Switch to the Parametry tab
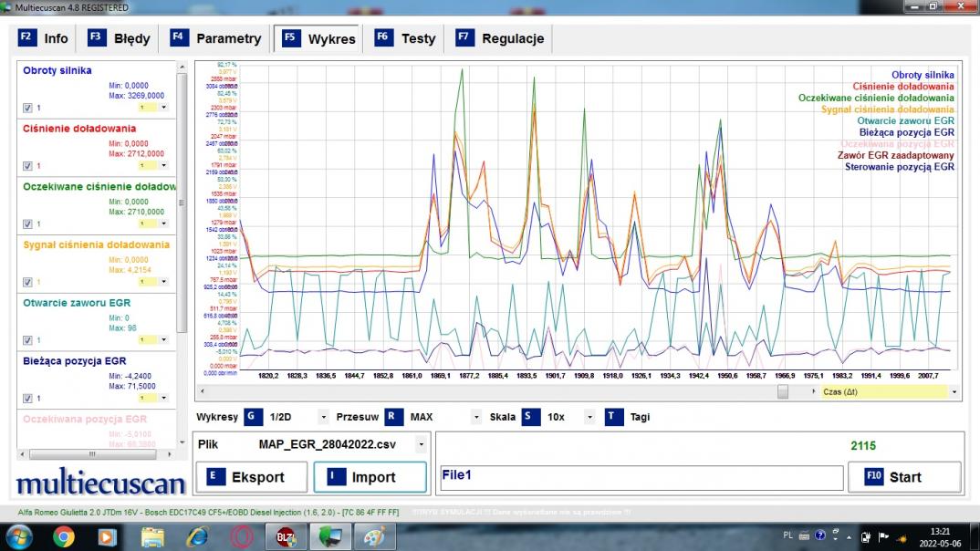980x551 pixels. [x=218, y=38]
